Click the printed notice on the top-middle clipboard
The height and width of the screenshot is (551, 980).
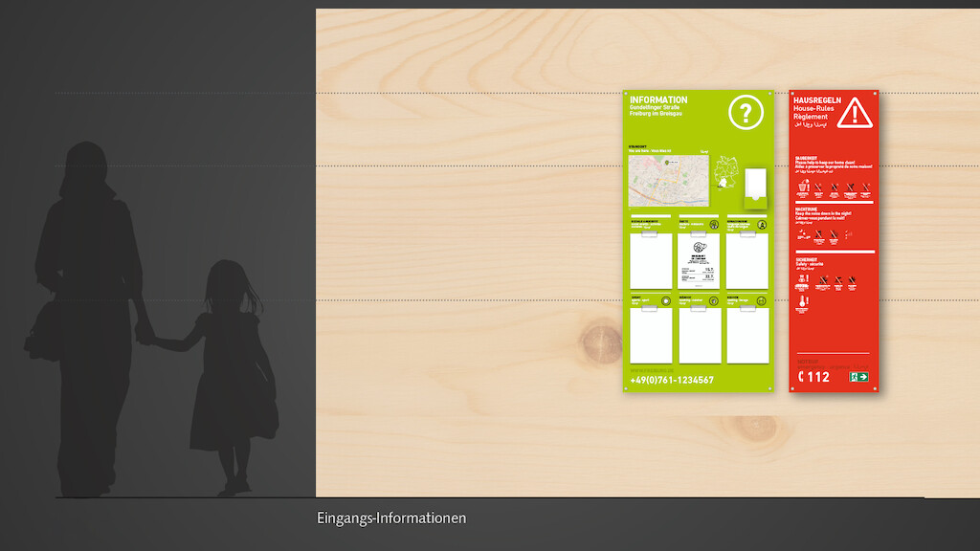(700, 262)
